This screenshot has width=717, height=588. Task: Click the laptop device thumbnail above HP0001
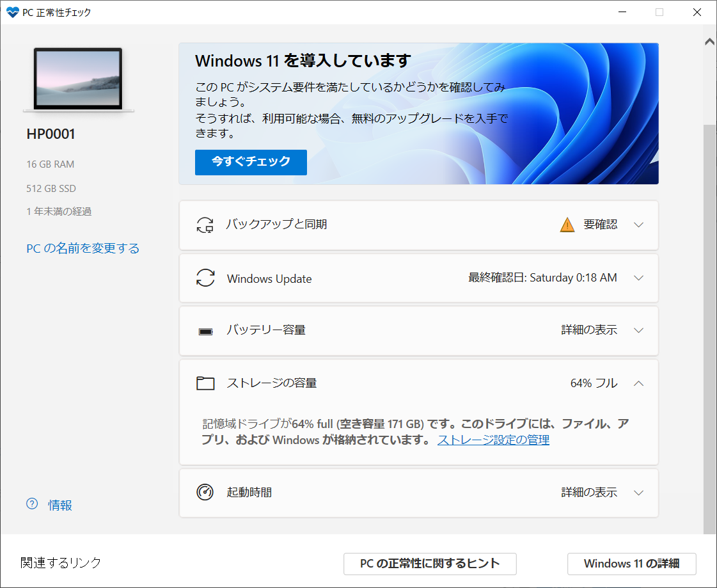tap(78, 79)
